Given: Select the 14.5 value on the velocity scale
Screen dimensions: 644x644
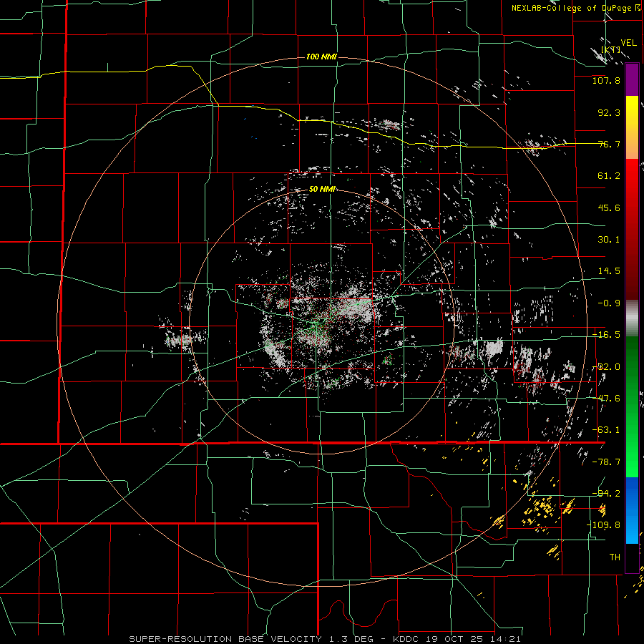Looking at the screenshot, I should pos(609,271).
